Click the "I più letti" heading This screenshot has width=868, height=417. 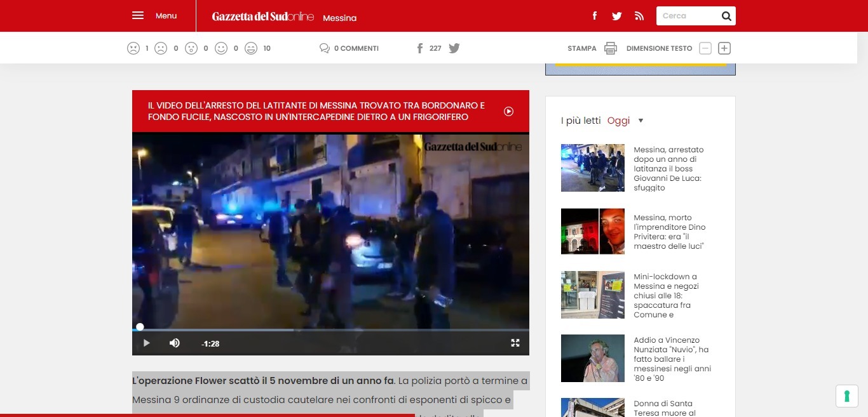[581, 121]
